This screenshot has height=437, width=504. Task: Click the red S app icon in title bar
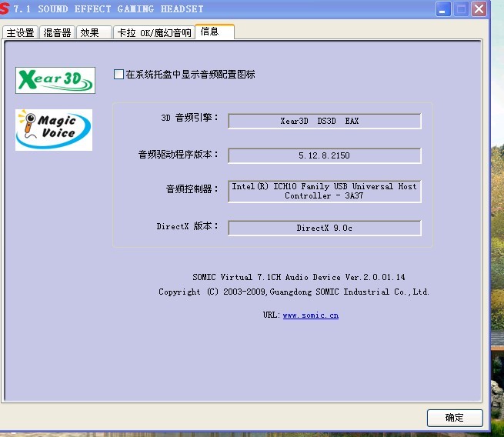5,8
